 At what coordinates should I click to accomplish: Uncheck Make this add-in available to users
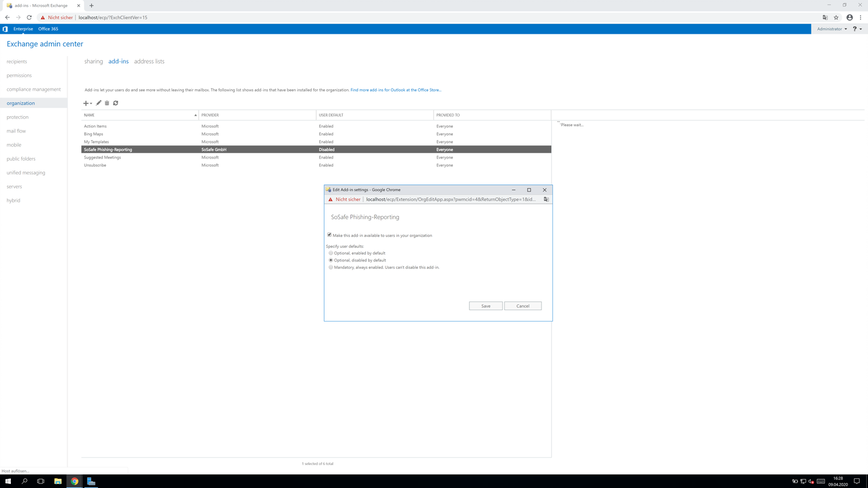coord(329,235)
